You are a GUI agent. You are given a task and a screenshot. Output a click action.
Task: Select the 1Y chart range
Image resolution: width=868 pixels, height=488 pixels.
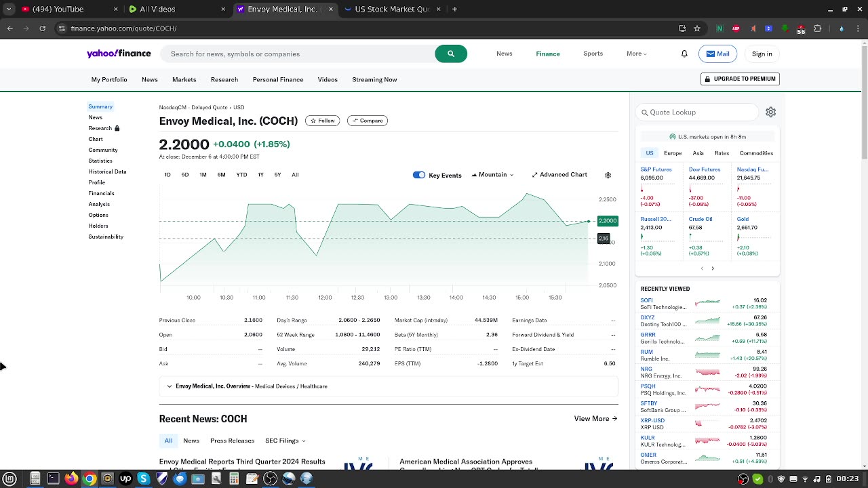260,175
